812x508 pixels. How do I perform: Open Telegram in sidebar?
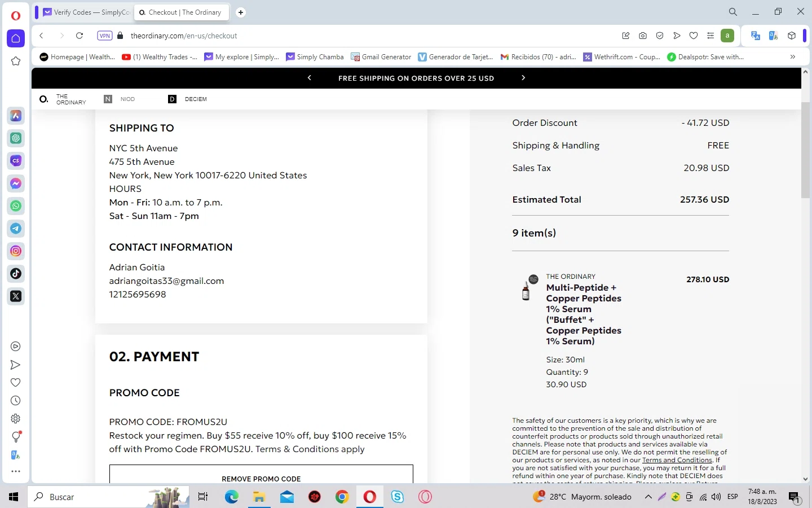16,229
